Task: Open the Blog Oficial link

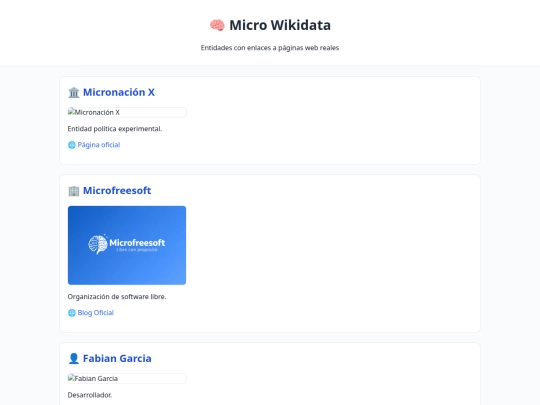Action: 95,313
